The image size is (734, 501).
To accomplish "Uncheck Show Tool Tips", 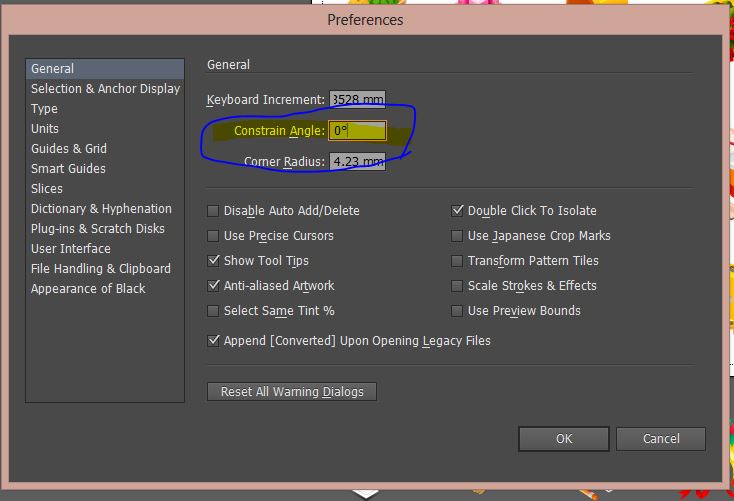I will pos(213,261).
